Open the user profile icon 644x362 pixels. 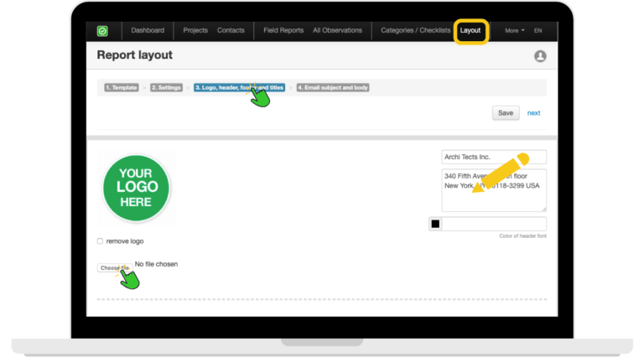pyautogui.click(x=540, y=56)
